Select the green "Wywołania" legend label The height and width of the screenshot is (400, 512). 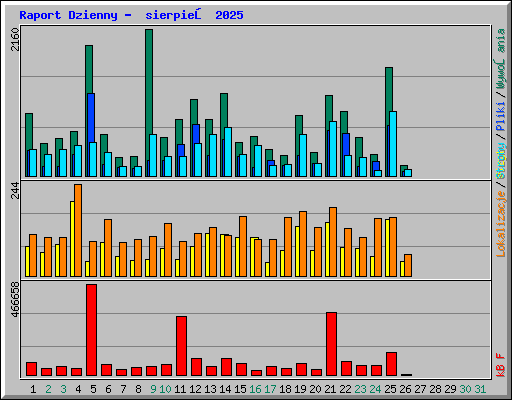pyautogui.click(x=501, y=59)
